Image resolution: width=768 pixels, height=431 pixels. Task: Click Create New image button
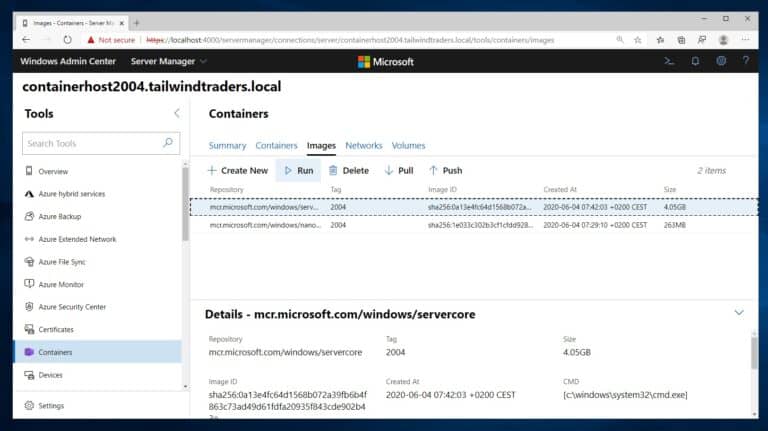[238, 170]
